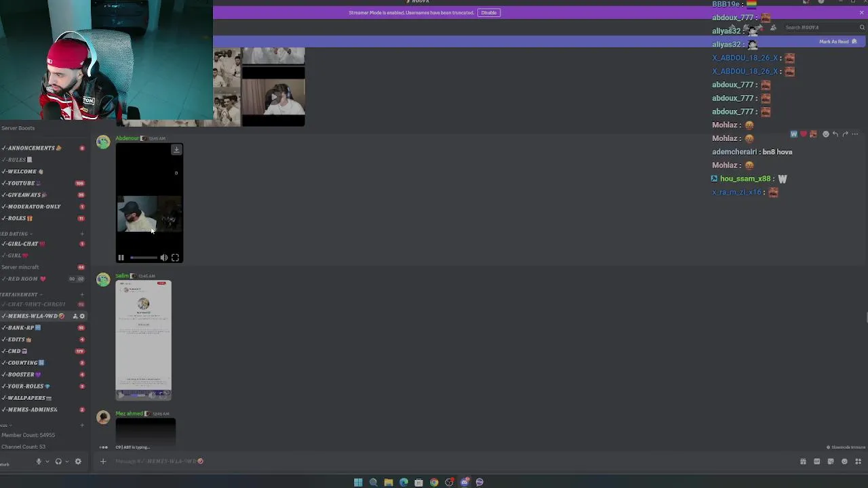
Task: Add reaction icon on hovered chat message
Action: coord(826,134)
